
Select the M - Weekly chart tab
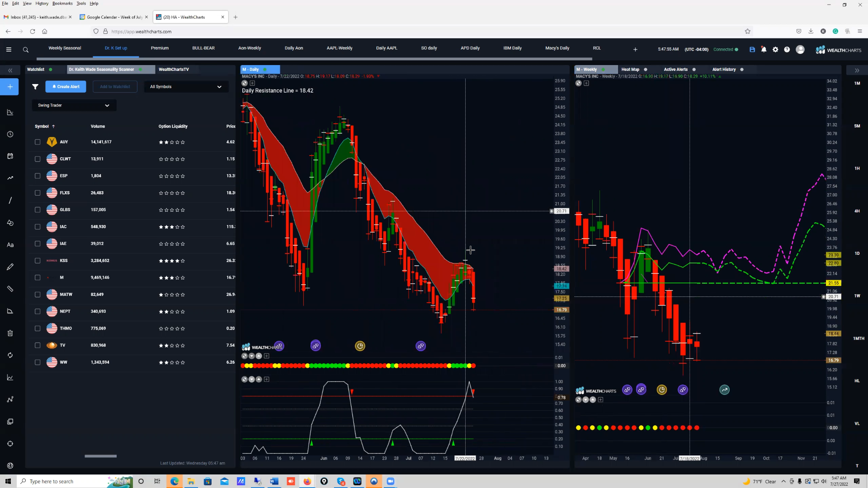596,70
